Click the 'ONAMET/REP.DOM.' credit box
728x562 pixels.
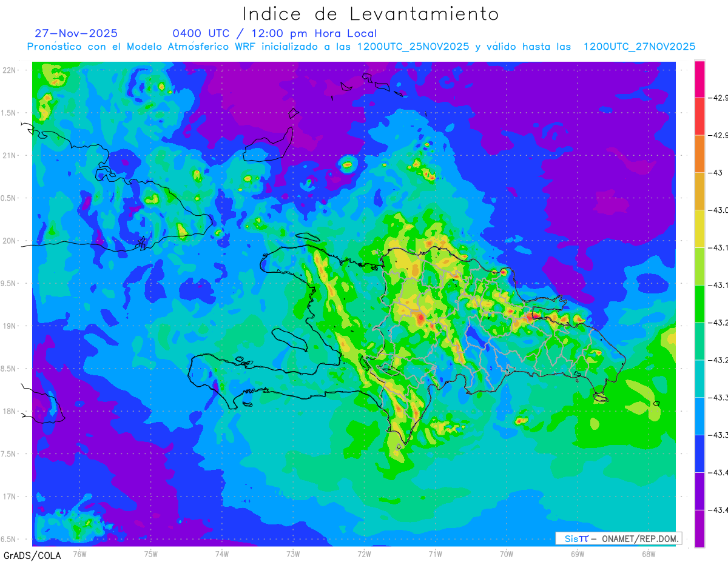pyautogui.click(x=618, y=538)
